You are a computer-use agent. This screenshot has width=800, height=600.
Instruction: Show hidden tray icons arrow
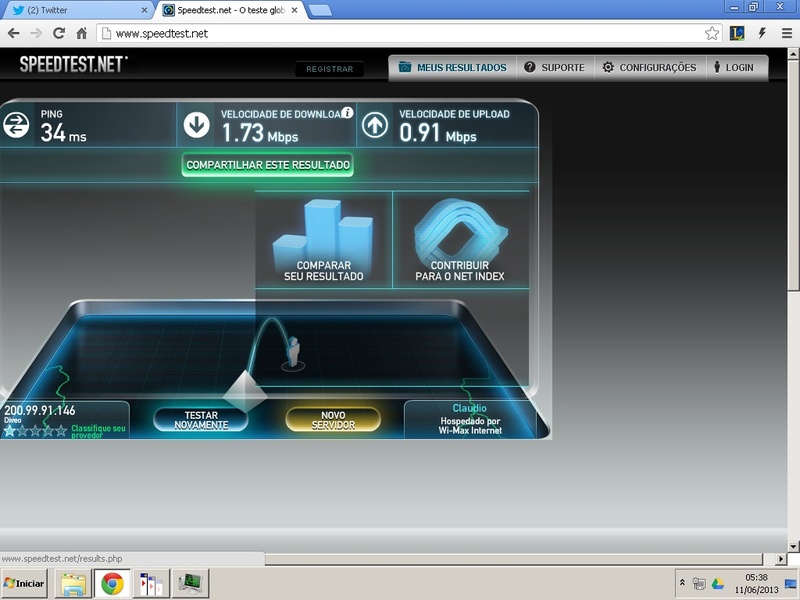682,583
